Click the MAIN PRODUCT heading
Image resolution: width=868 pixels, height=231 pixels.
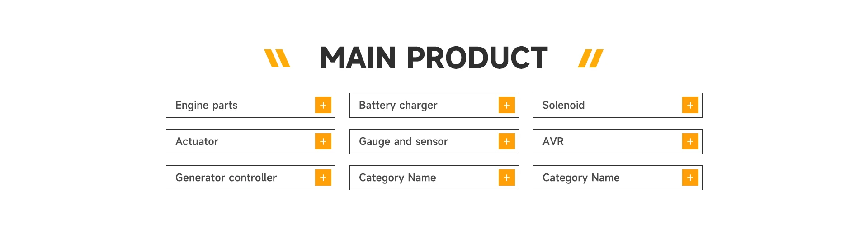tap(434, 58)
